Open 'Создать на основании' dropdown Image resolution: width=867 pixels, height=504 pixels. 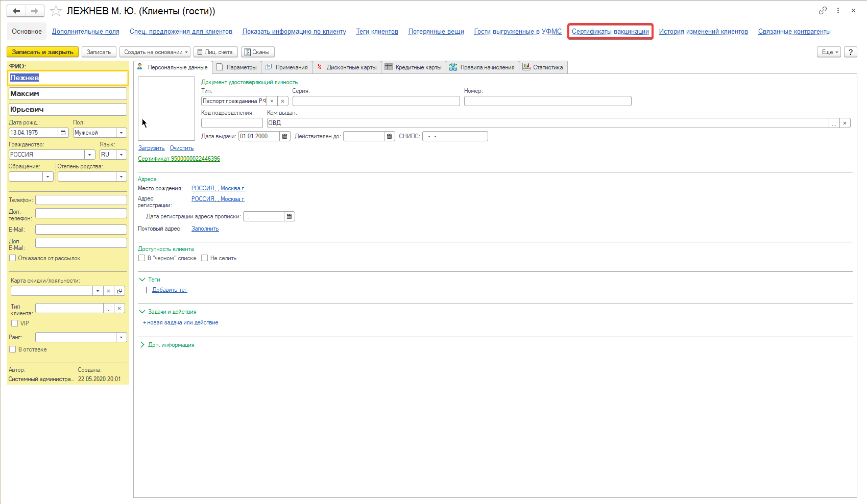point(155,52)
